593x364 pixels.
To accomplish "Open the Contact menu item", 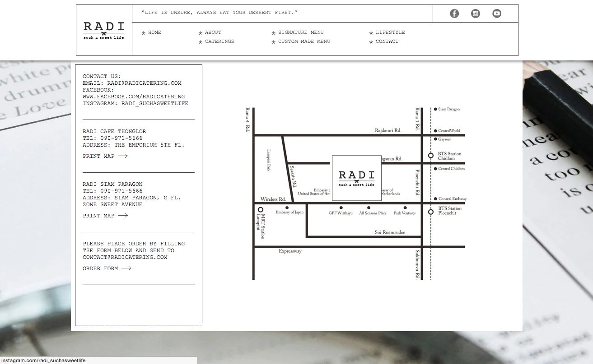I will coord(387,41).
